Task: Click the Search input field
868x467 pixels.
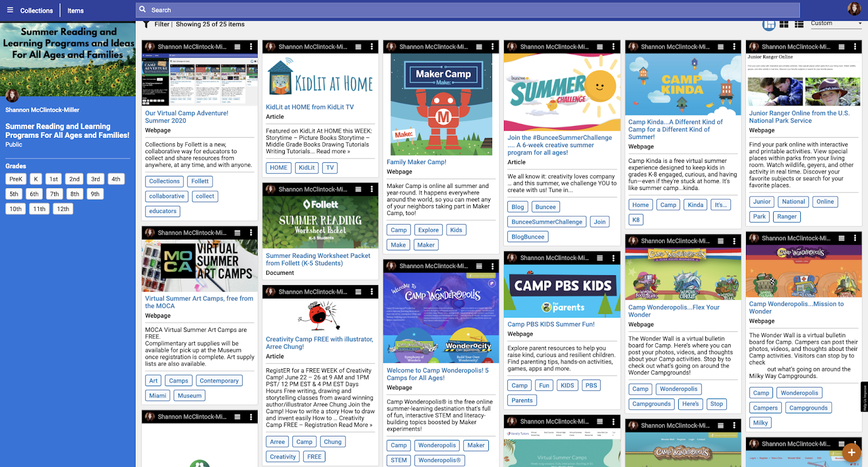Action: (468, 10)
